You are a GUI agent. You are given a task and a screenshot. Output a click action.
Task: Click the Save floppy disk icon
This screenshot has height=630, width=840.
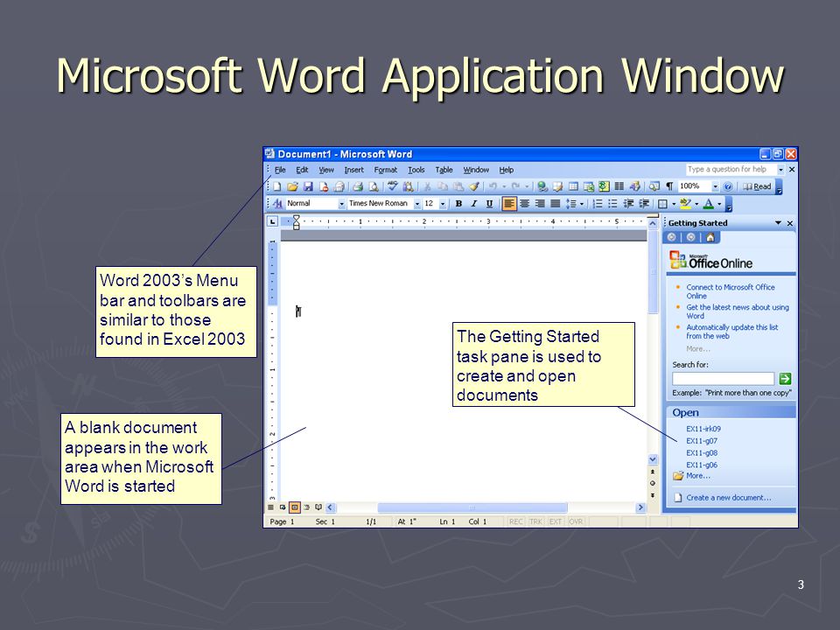pyautogui.click(x=308, y=186)
